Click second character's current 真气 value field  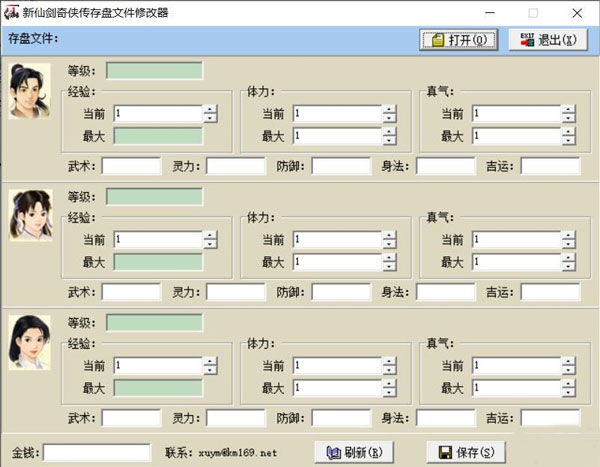pos(517,240)
